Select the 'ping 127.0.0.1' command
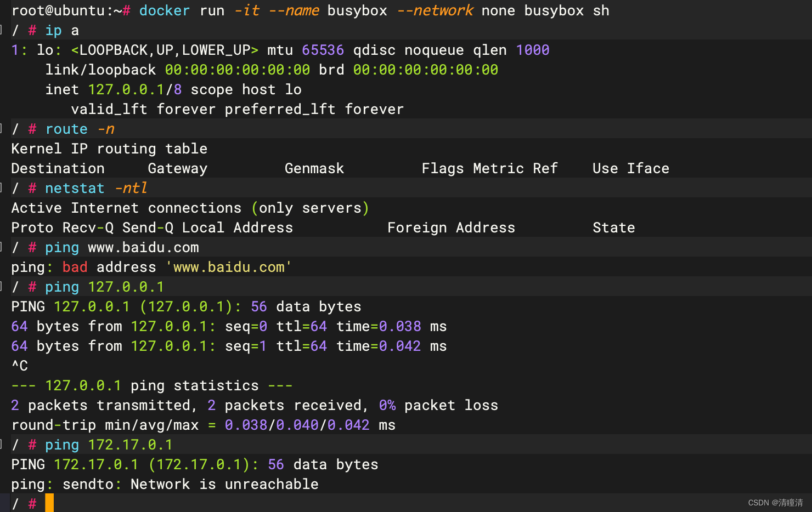This screenshot has height=512, width=812. pyautogui.click(x=104, y=287)
